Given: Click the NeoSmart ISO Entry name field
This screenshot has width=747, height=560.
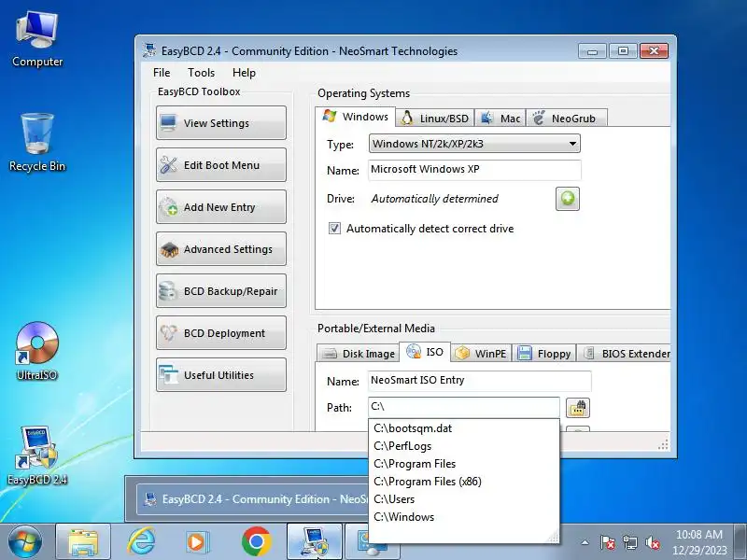Looking at the screenshot, I should click(479, 380).
